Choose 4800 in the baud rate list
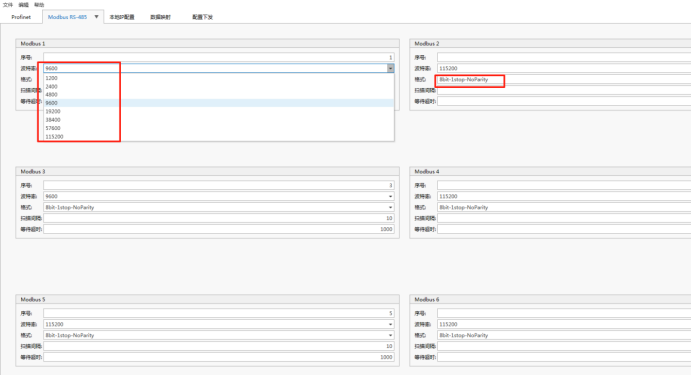The width and height of the screenshot is (691, 376). click(219, 95)
